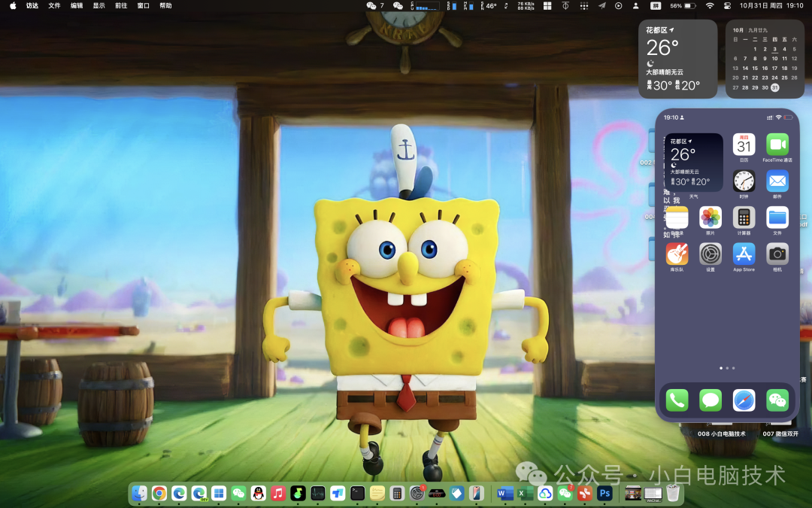Open the Files app (文件) on iPhone
812x508 pixels.
click(x=777, y=217)
